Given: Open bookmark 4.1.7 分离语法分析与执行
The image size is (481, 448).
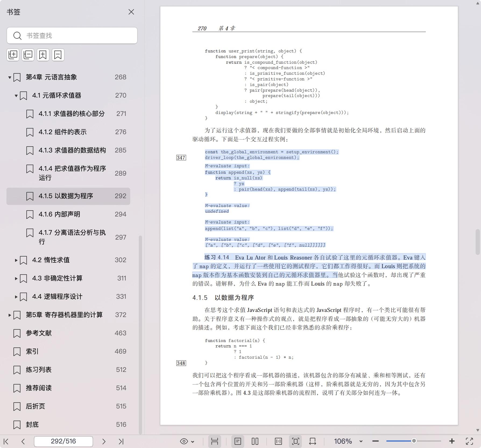Looking at the screenshot, I should click(68, 237).
